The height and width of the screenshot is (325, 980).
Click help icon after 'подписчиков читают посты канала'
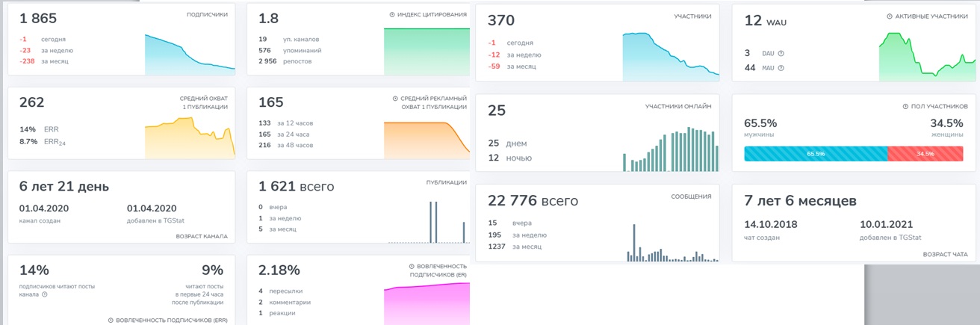(45, 294)
